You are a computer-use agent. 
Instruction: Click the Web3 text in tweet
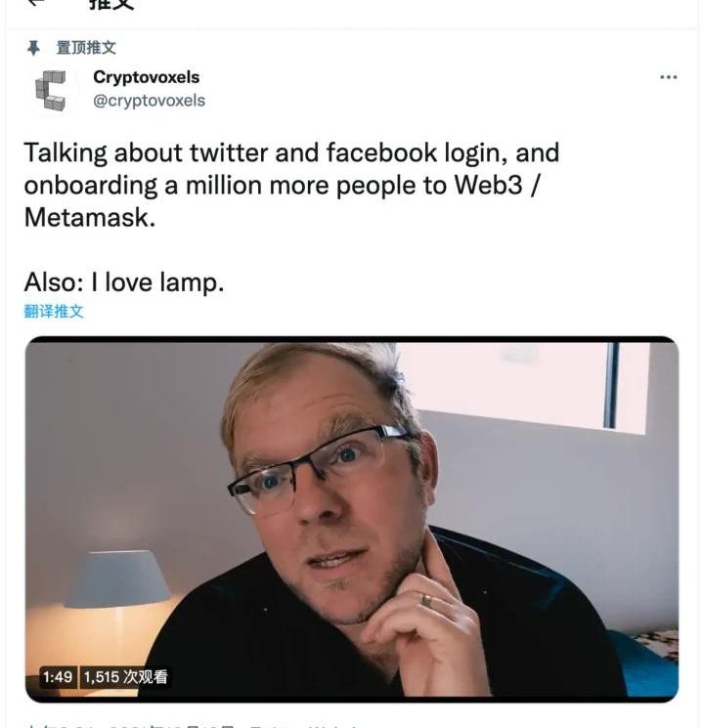coord(488,185)
